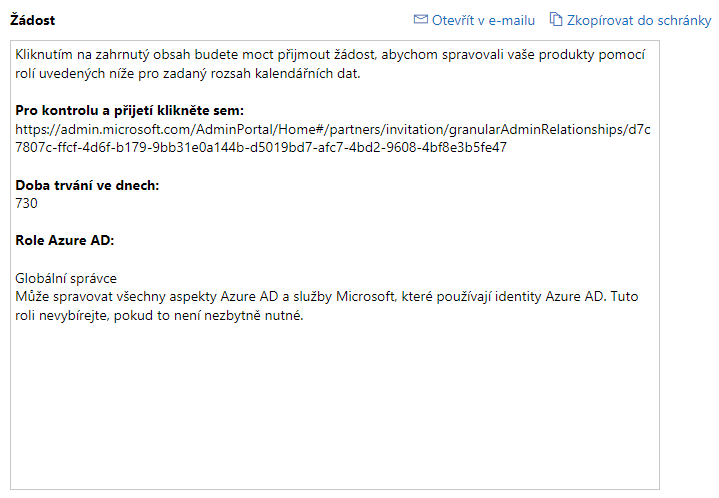This screenshot has width=719, height=498.
Task: Click the words nezbytně nutné in the last line
Action: tap(254, 315)
